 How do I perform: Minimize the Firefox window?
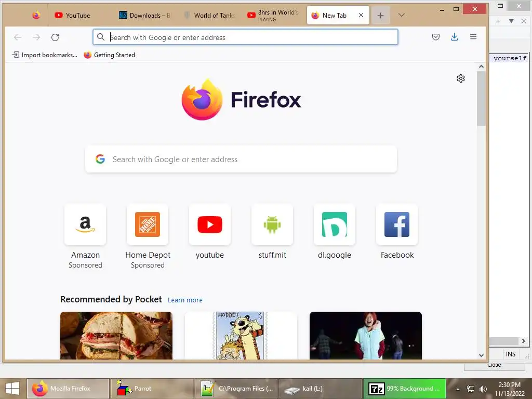click(x=442, y=9)
